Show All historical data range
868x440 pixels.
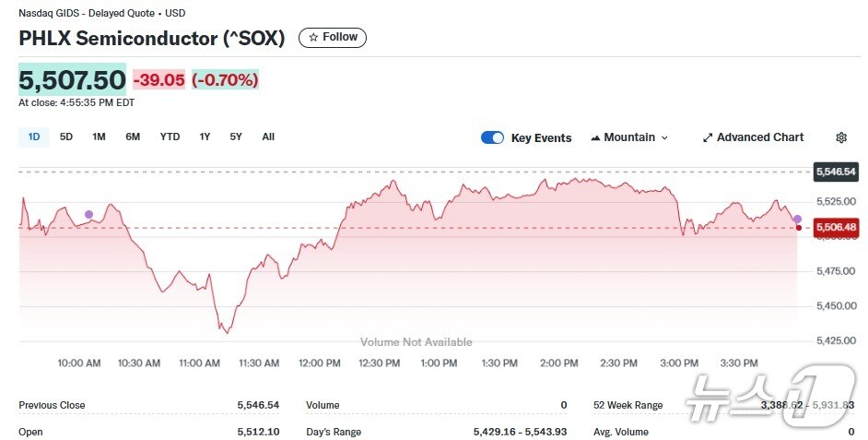pos(268,137)
